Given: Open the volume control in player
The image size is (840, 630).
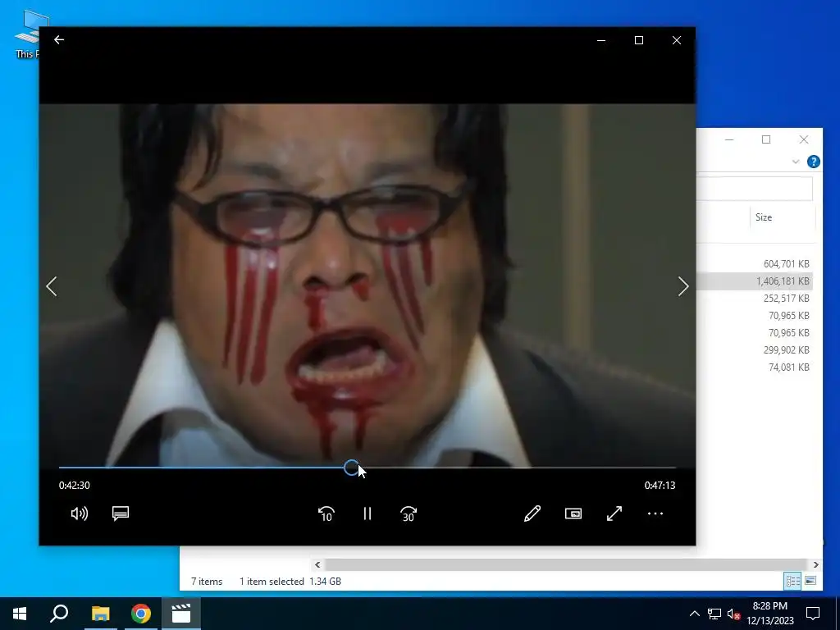Looking at the screenshot, I should coord(80,514).
